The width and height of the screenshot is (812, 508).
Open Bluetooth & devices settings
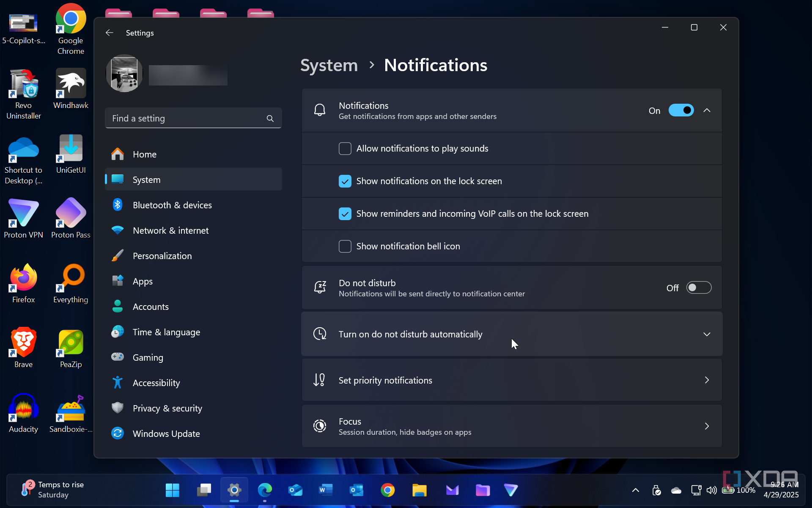(x=193, y=205)
